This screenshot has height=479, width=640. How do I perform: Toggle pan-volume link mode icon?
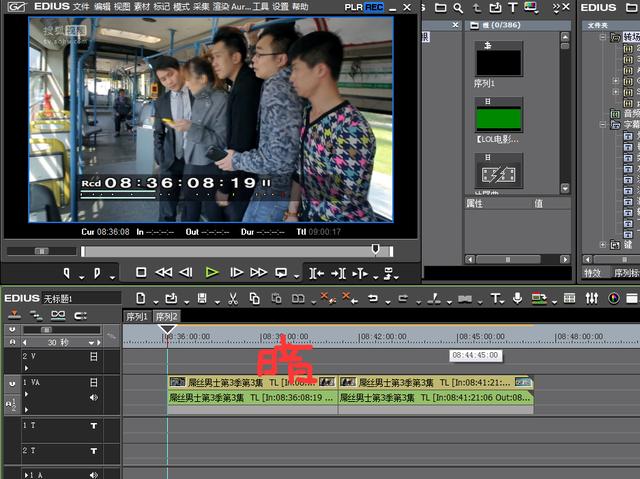pyautogui.click(x=80, y=315)
